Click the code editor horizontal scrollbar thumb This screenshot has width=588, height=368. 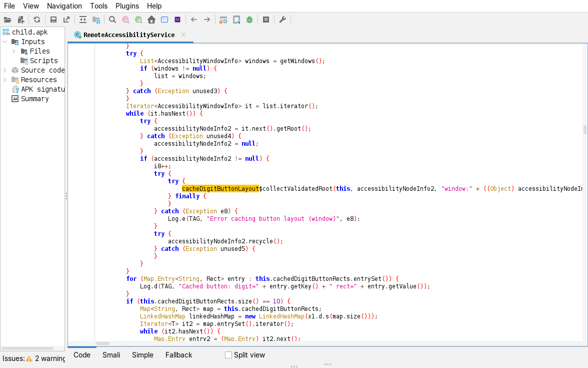[103, 343]
